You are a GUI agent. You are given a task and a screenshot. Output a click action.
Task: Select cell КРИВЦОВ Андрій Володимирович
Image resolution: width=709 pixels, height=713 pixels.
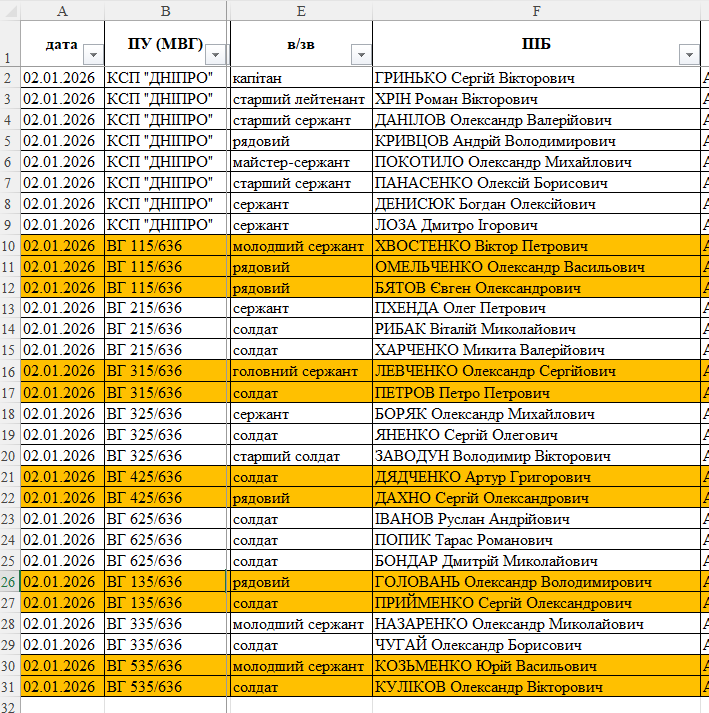click(536, 141)
